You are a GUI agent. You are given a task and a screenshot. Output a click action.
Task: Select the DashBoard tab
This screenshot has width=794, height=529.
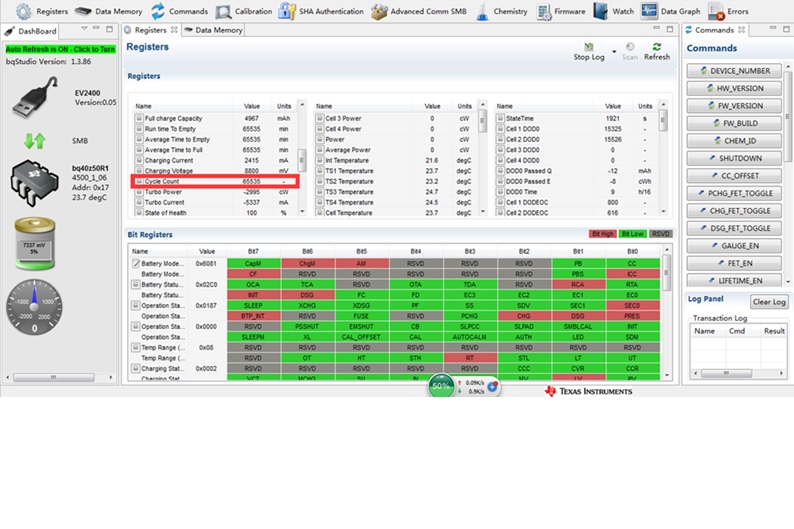30,31
